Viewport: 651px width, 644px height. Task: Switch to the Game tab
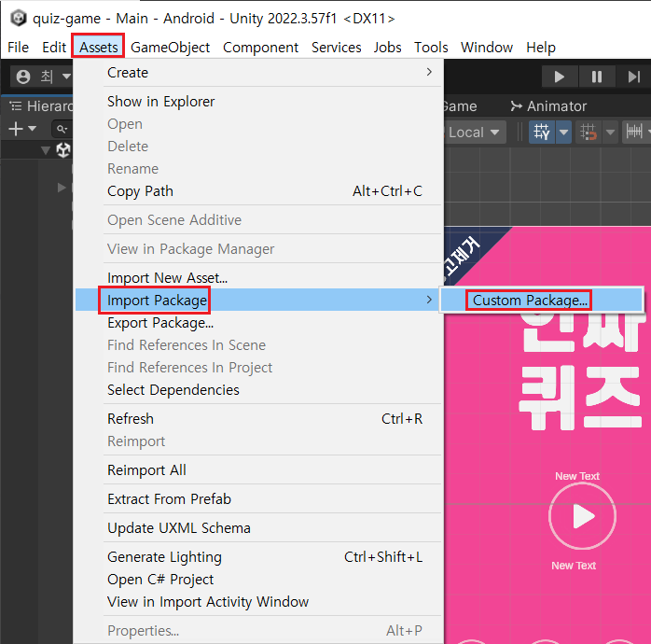coord(460,106)
